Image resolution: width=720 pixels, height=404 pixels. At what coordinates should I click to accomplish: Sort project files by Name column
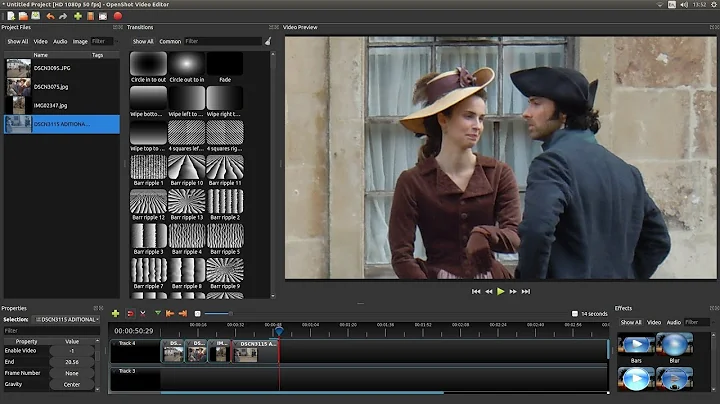point(40,55)
